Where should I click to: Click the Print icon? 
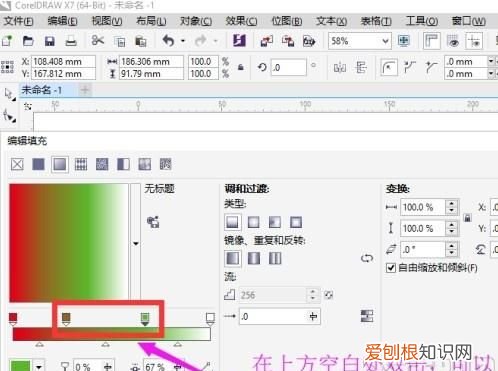[x=71, y=41]
